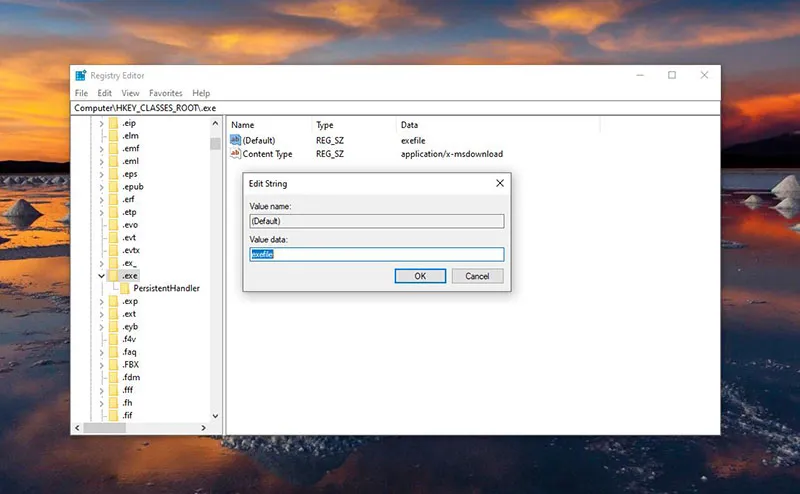
Task: Click the Data column header
Action: [x=409, y=125]
